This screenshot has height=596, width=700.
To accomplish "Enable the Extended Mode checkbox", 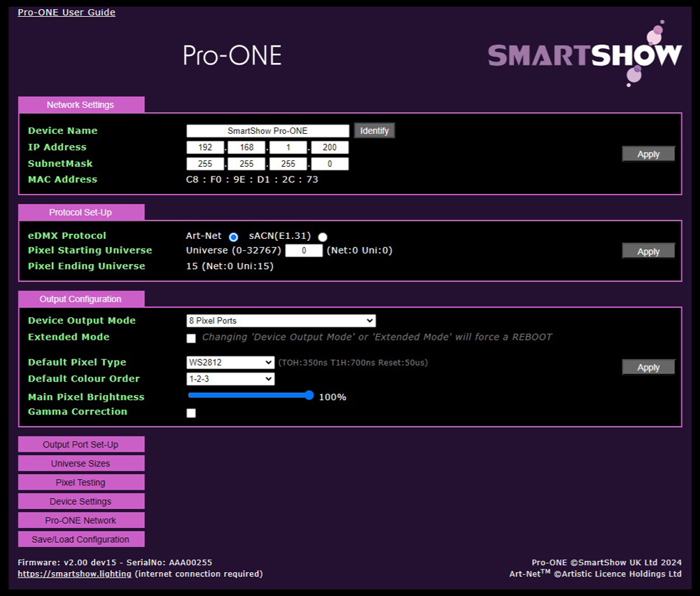I will tap(191, 338).
